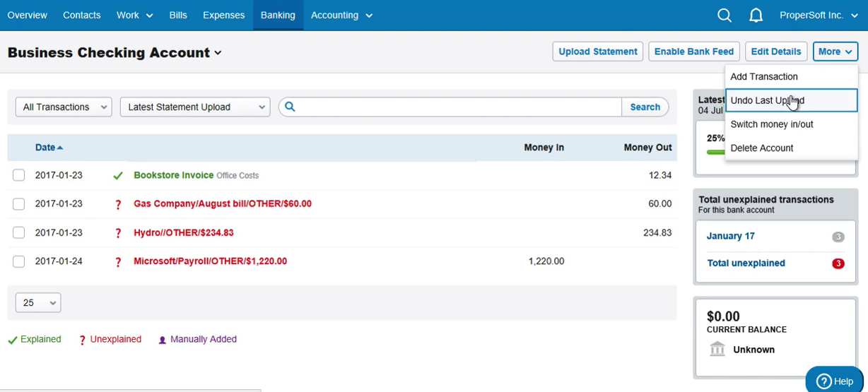Click the Explained legend checkmark icon
868x392 pixels.
pos(12,340)
